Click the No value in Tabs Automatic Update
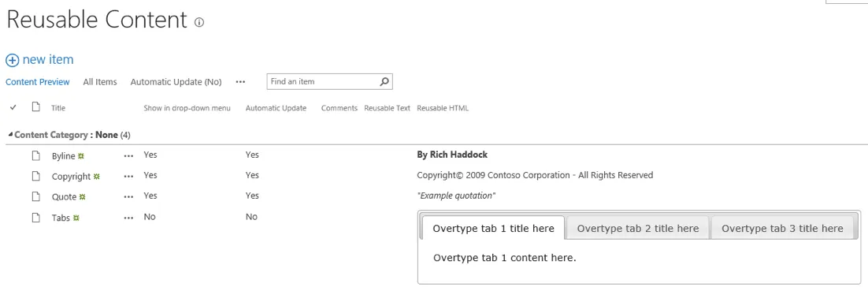 251,217
